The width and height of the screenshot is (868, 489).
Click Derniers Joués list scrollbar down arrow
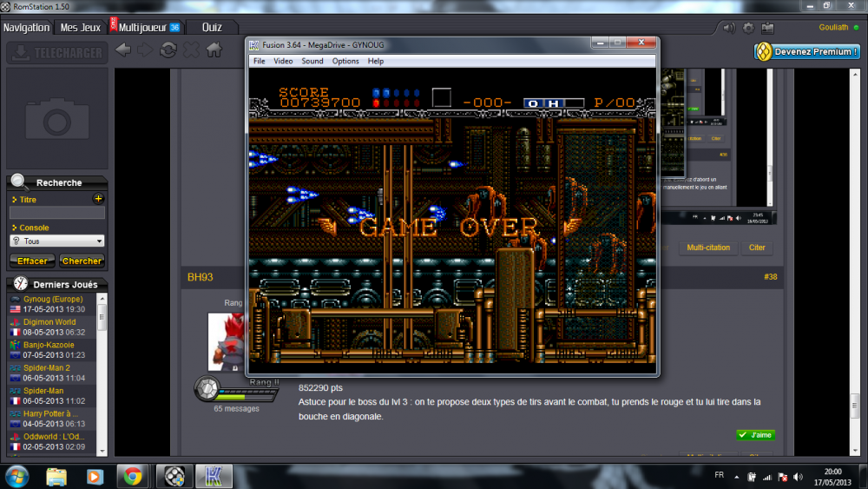(x=102, y=451)
